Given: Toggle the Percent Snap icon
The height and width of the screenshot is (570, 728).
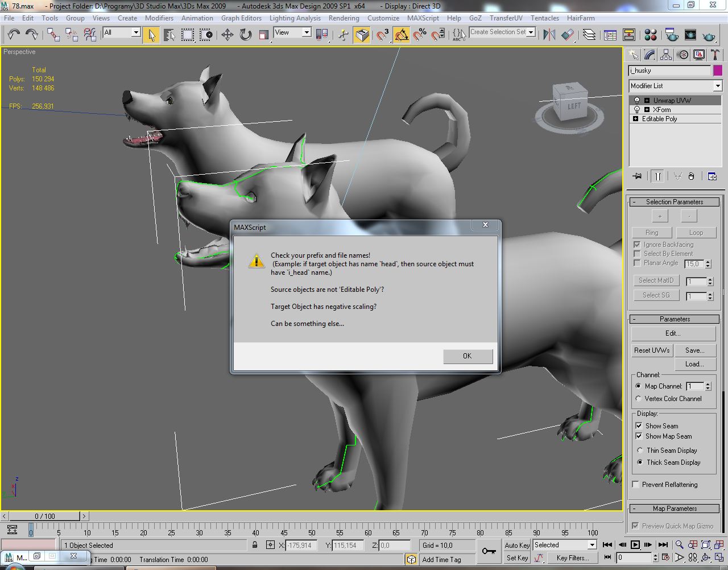Looking at the screenshot, I should 420,35.
